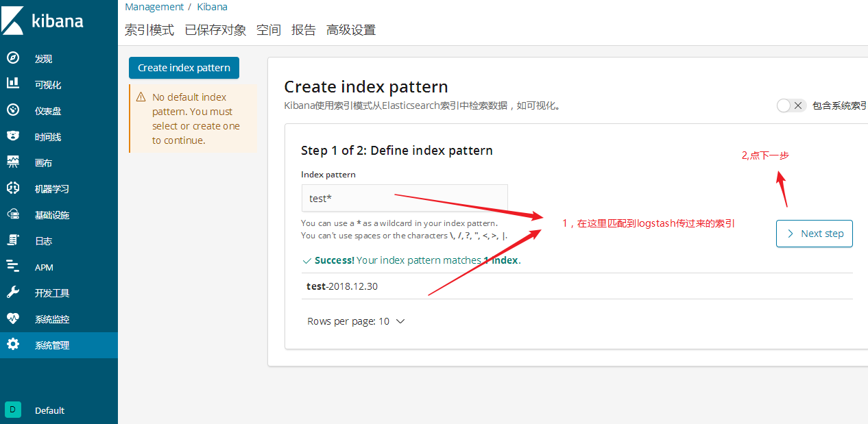Toggle include system indices switch
Image resolution: width=868 pixels, height=424 pixels.
(x=791, y=105)
